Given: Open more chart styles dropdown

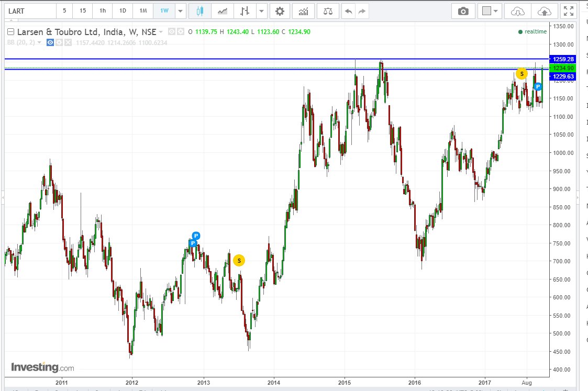Looking at the screenshot, I should click(x=261, y=11).
